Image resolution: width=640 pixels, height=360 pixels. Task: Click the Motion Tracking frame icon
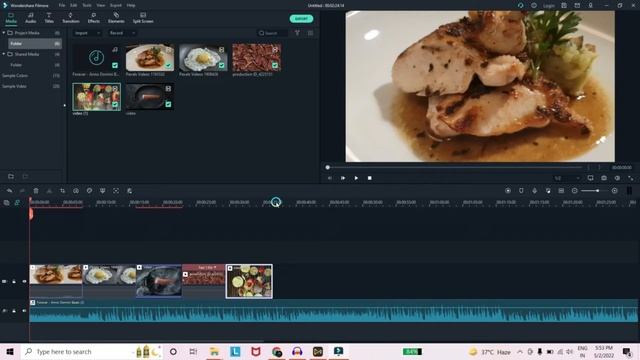[x=116, y=191]
